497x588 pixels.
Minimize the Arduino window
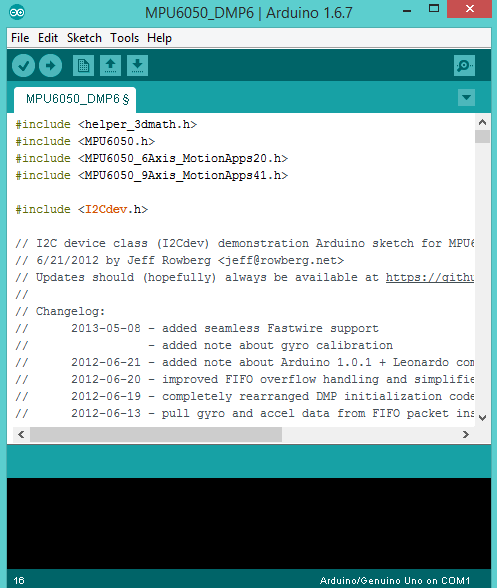pyautogui.click(x=407, y=10)
